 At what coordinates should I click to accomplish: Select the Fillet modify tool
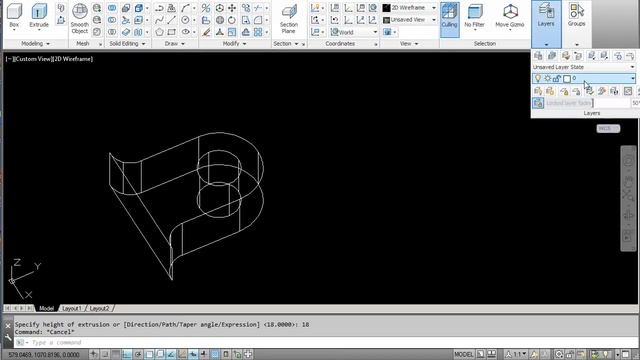(258, 20)
